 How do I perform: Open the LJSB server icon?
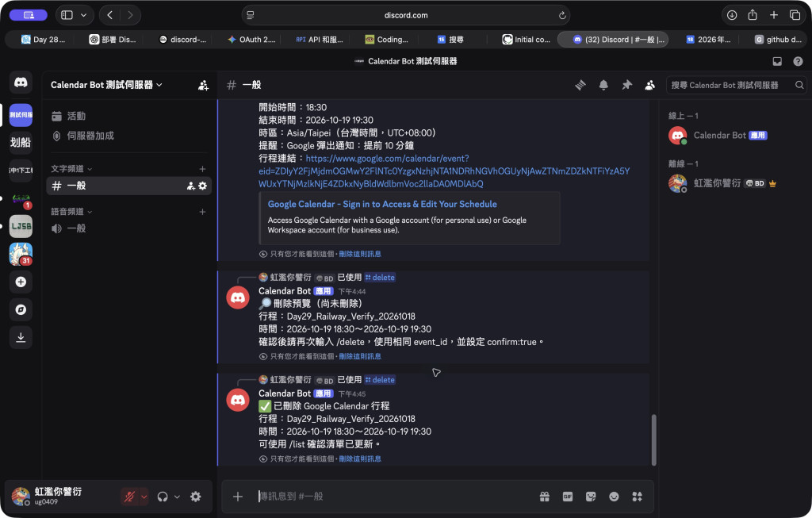click(x=21, y=226)
